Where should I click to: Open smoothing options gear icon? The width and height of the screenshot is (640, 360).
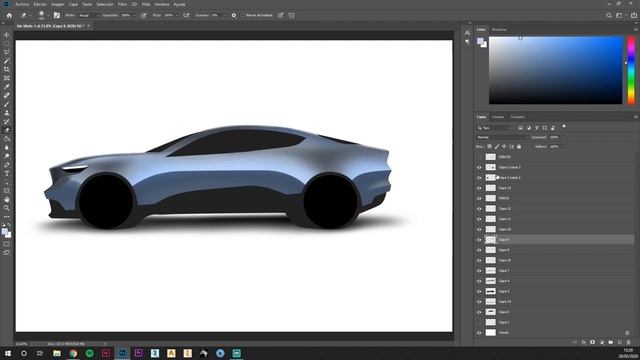234,16
